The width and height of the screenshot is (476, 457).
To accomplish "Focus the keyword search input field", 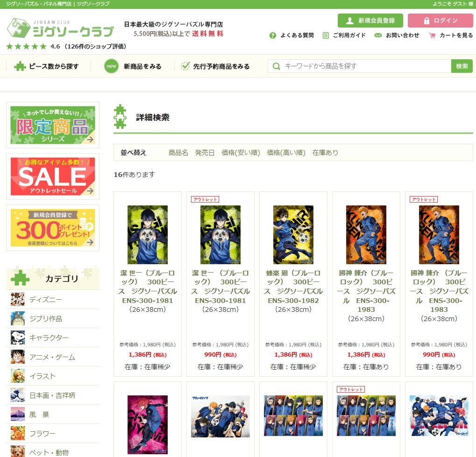I will click(359, 66).
